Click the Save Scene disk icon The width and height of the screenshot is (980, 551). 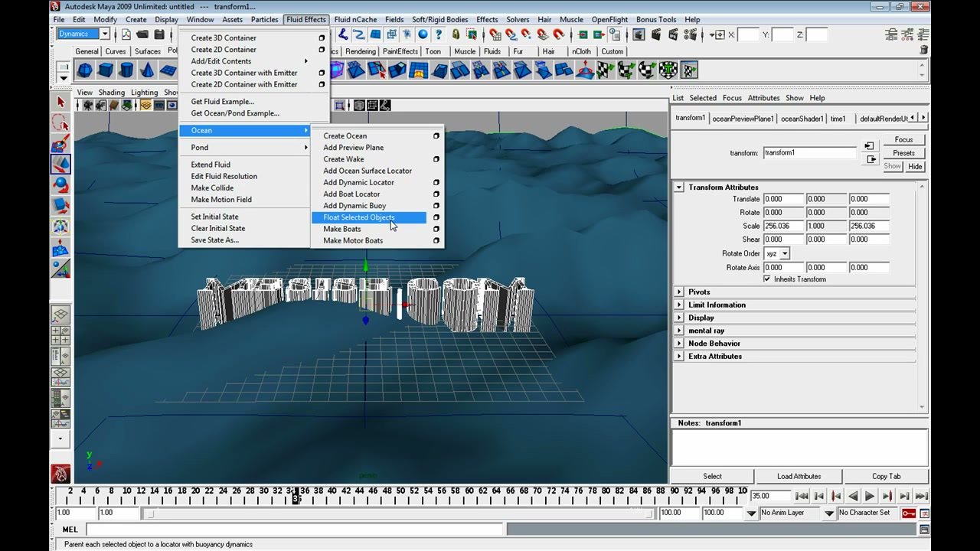tap(159, 34)
